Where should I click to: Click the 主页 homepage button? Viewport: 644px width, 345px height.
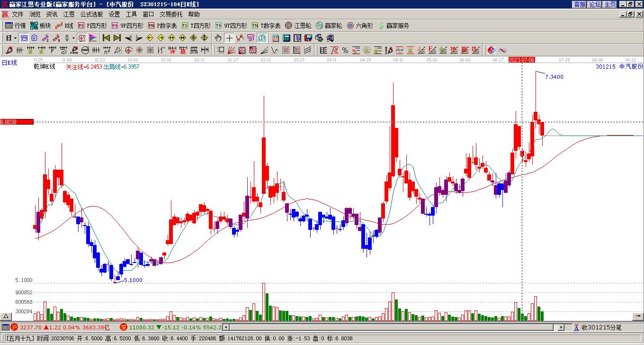point(610,4)
